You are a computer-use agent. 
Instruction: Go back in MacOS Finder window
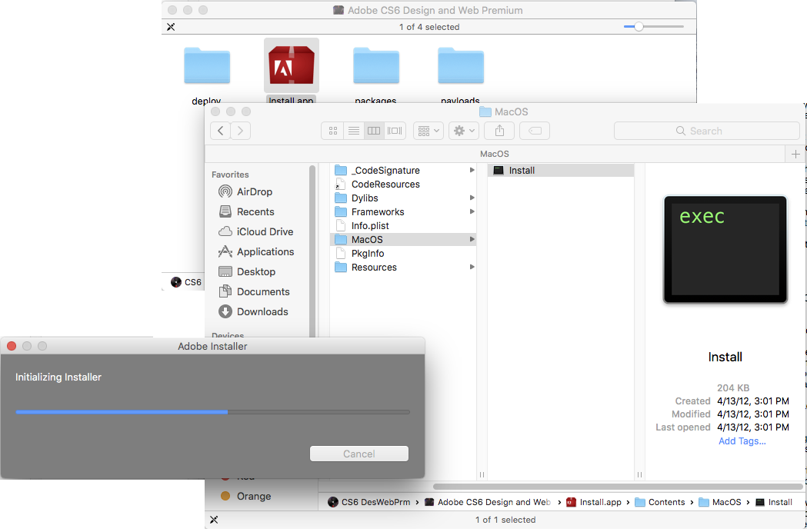[220, 131]
